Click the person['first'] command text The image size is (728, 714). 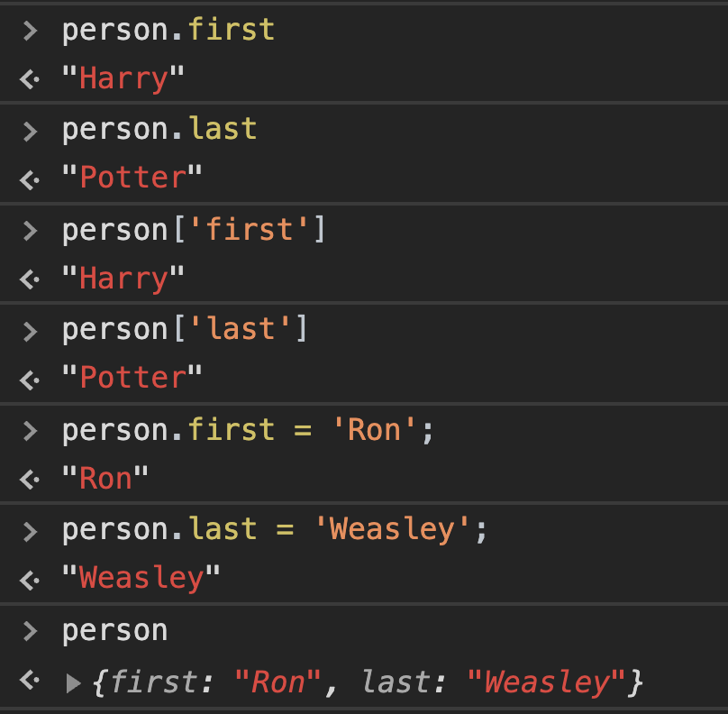(x=194, y=230)
